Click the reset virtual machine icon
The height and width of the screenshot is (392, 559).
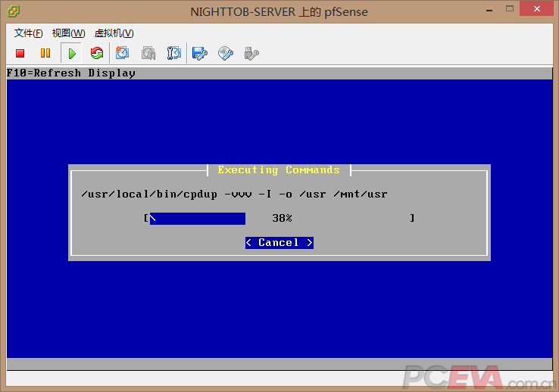(96, 53)
